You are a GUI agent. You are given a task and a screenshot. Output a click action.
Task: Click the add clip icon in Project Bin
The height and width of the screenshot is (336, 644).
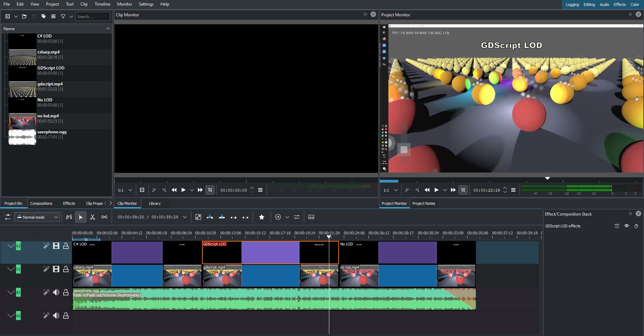pyautogui.click(x=8, y=16)
